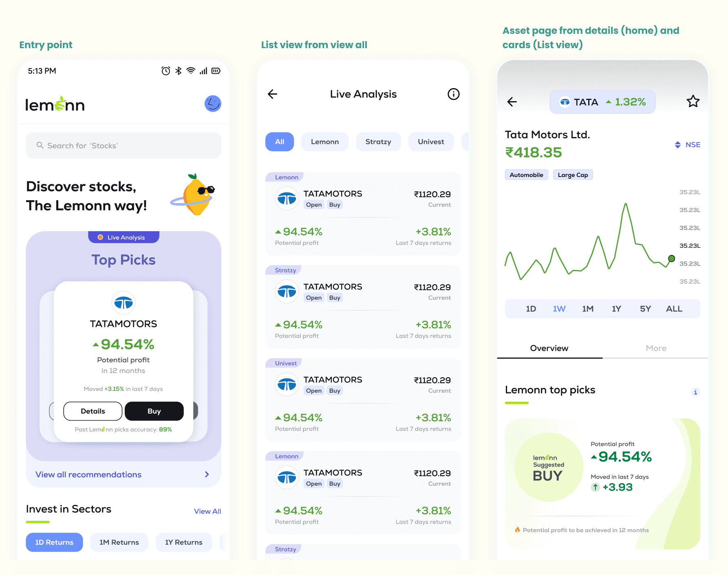Go back from Live Analysis list
The image size is (728, 575).
pyautogui.click(x=272, y=94)
